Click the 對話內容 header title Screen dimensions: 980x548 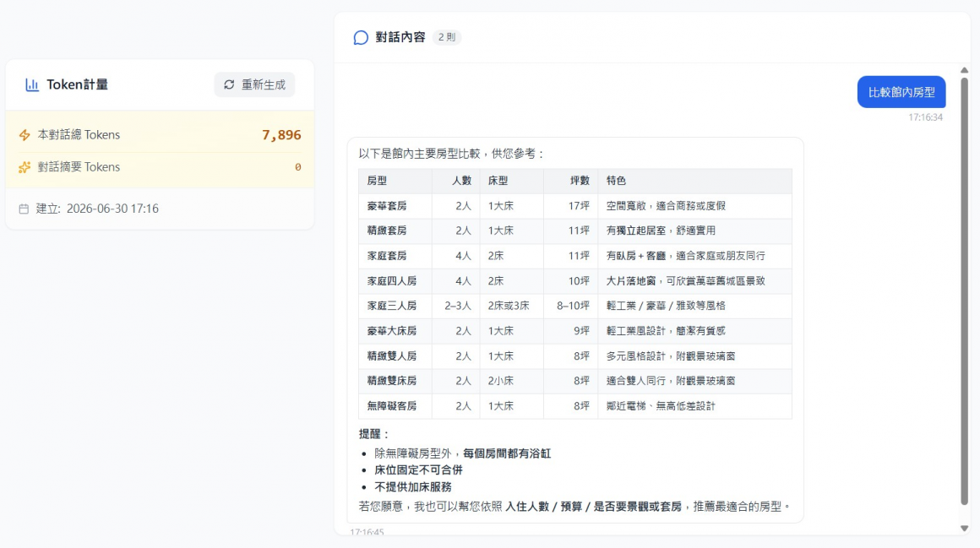[x=400, y=37]
